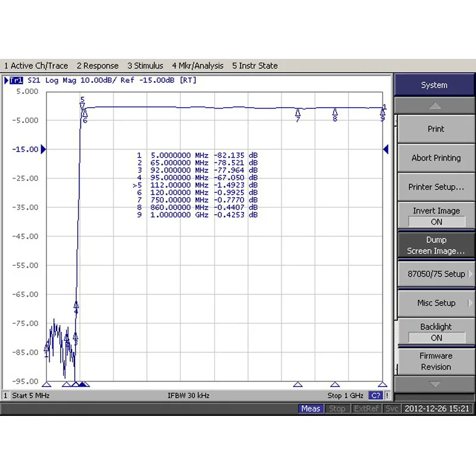Click the softkey menu down arrow
This screenshot has width=476, height=476.
click(x=435, y=384)
